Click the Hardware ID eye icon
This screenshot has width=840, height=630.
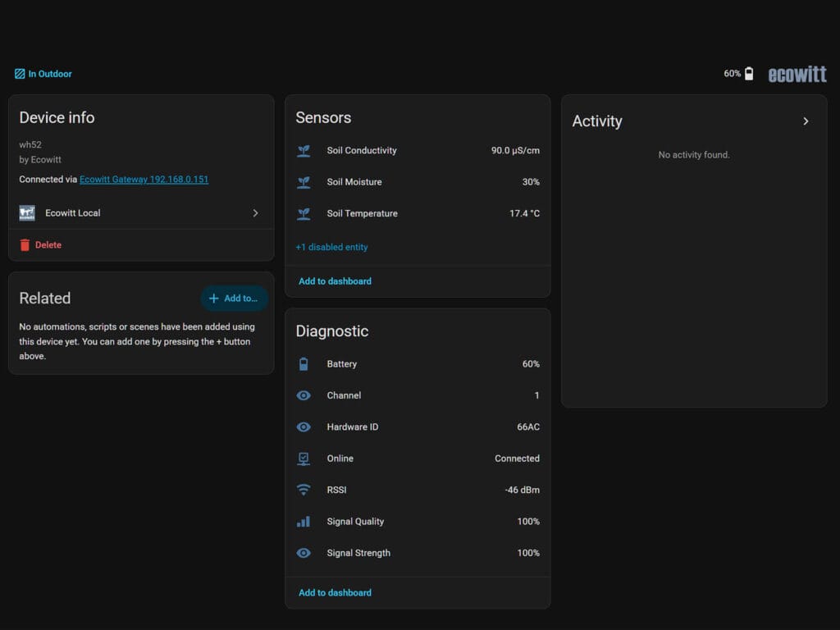point(304,427)
